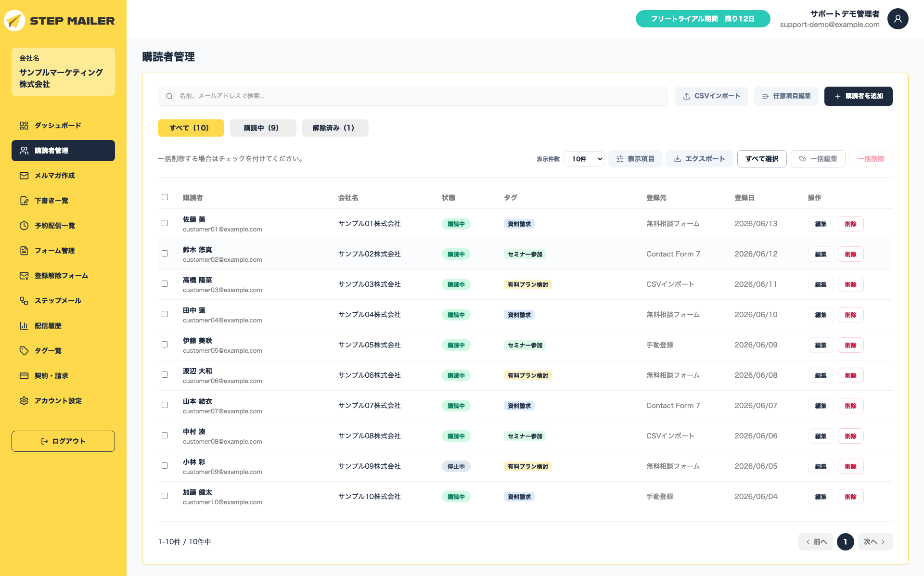Switch to the 購読中 (9) tab
The image size is (924, 576).
[x=263, y=128]
